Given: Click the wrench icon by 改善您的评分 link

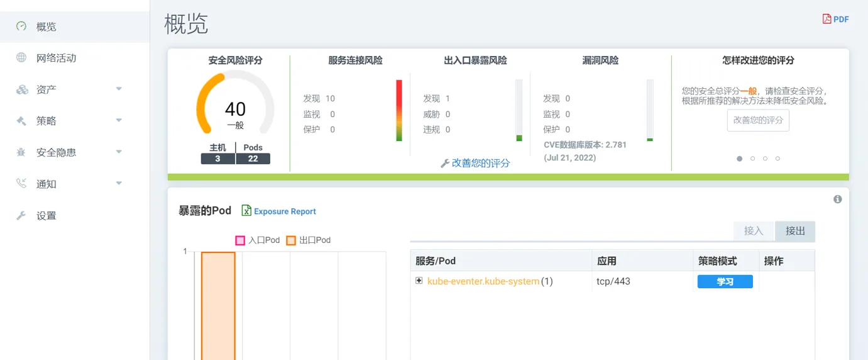Looking at the screenshot, I should point(445,164).
